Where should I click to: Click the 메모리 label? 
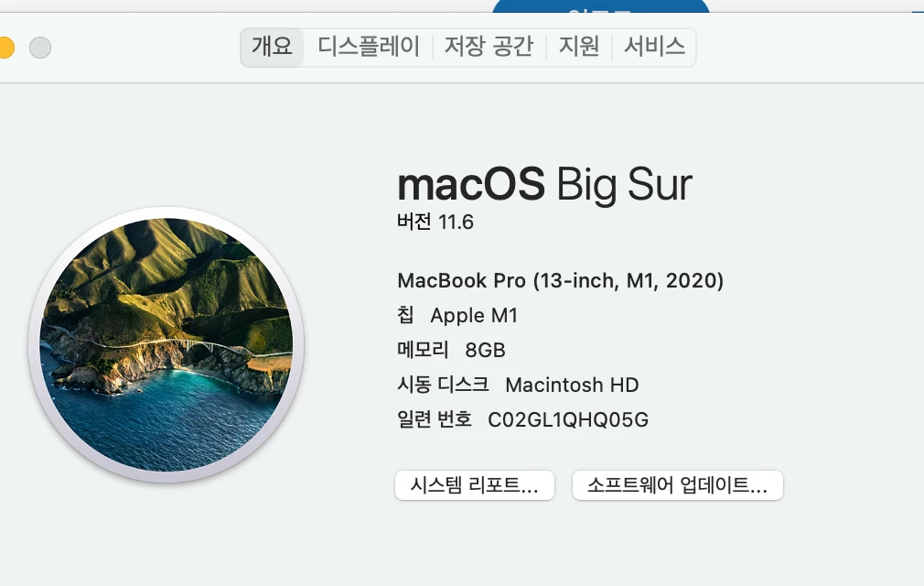coord(423,350)
